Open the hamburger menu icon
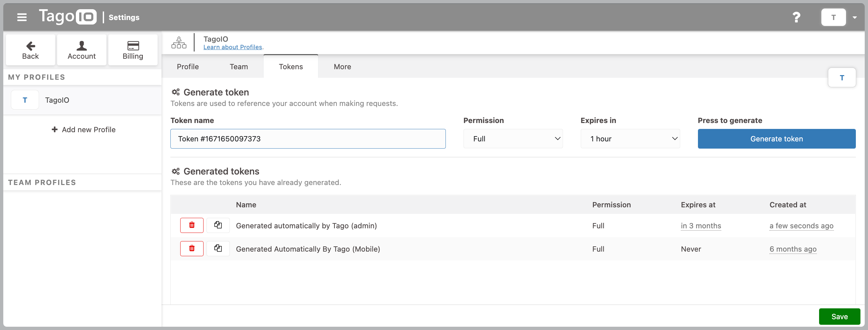868x330 pixels. pyautogui.click(x=22, y=17)
